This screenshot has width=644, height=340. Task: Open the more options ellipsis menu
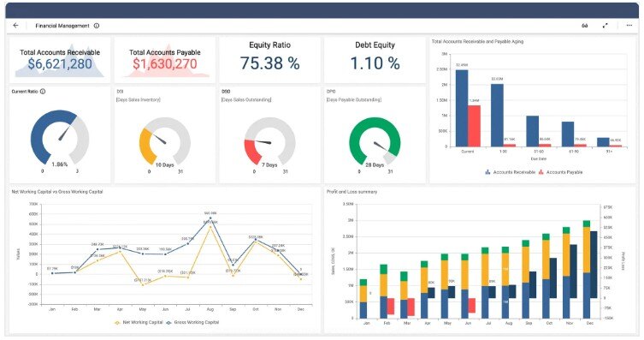pos(629,26)
